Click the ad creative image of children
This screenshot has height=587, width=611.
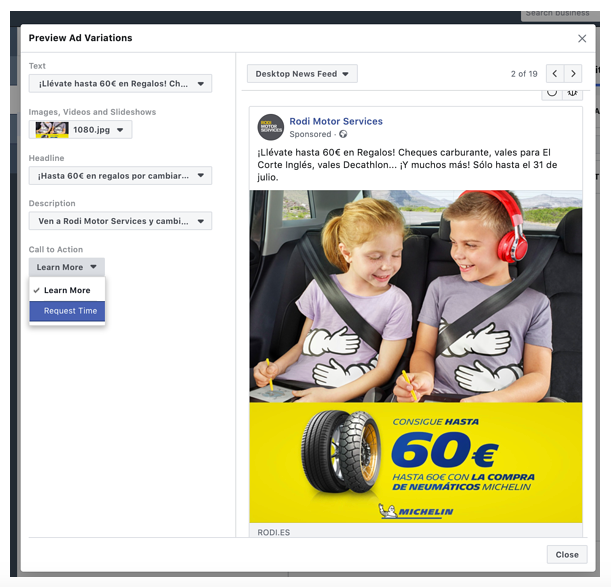click(416, 296)
